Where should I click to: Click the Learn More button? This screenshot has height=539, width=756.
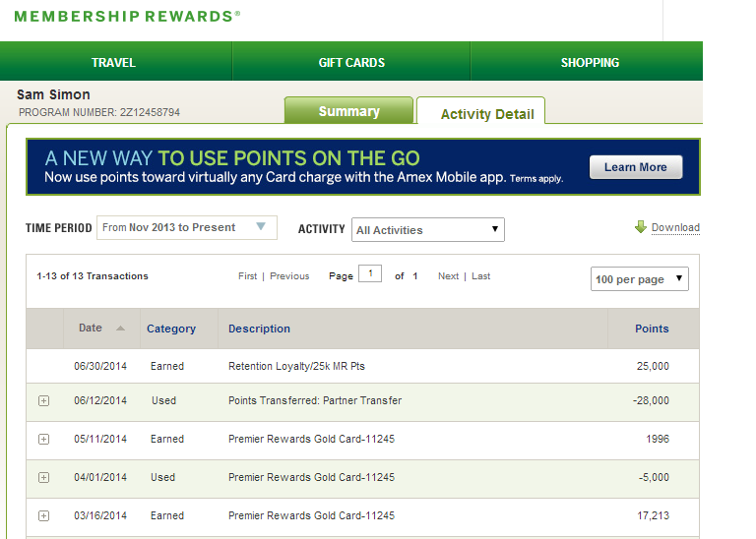[636, 167]
